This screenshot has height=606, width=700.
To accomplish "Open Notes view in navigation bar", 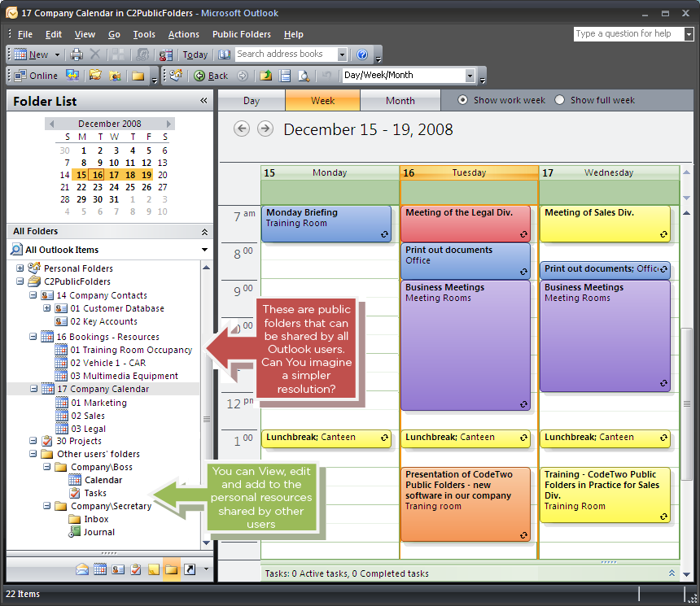I will (x=154, y=569).
